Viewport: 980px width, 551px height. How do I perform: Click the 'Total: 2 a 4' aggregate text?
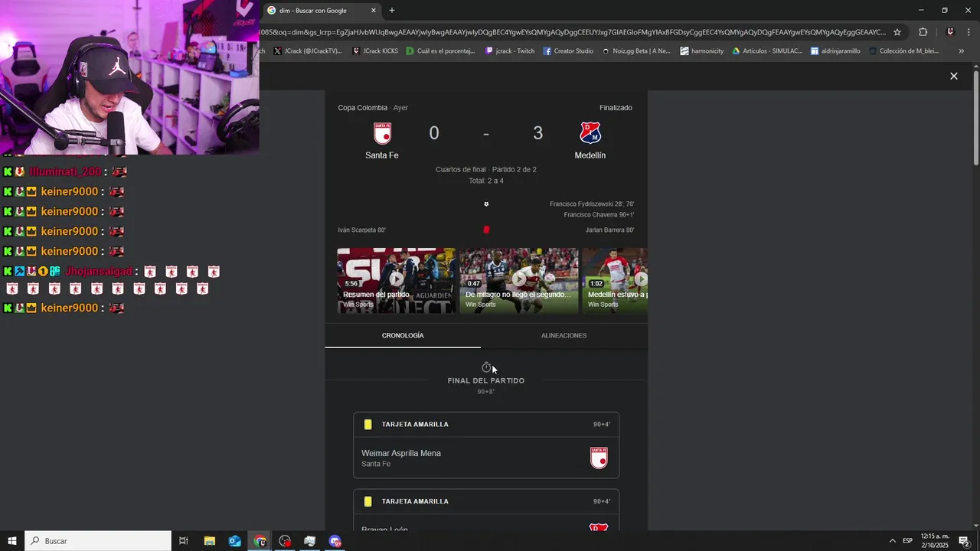point(486,181)
